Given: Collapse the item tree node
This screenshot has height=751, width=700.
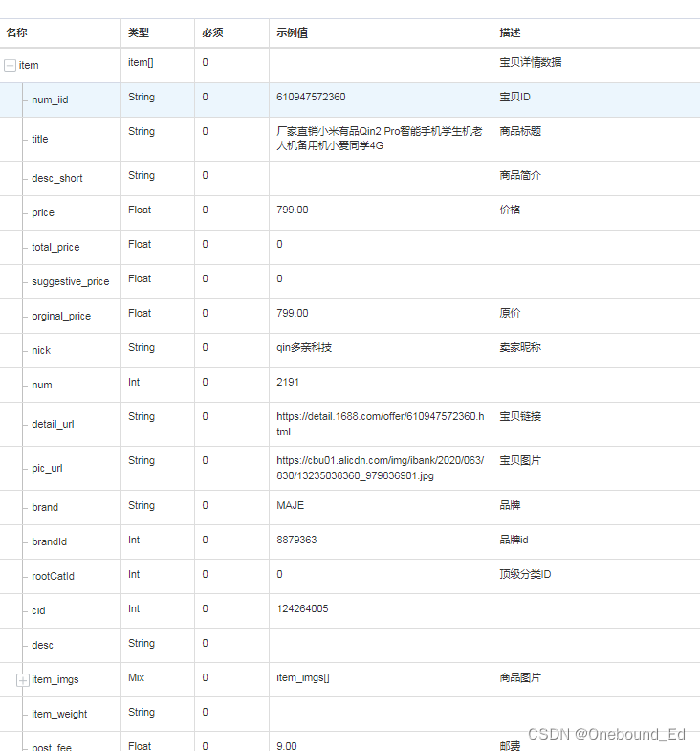Looking at the screenshot, I should click(11, 66).
